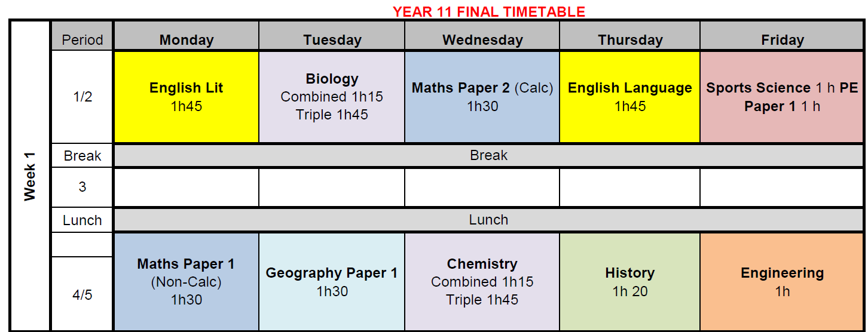Select the Sports Science PE Paper 1 cell
This screenshot has height=332, width=868.
pyautogui.click(x=782, y=97)
